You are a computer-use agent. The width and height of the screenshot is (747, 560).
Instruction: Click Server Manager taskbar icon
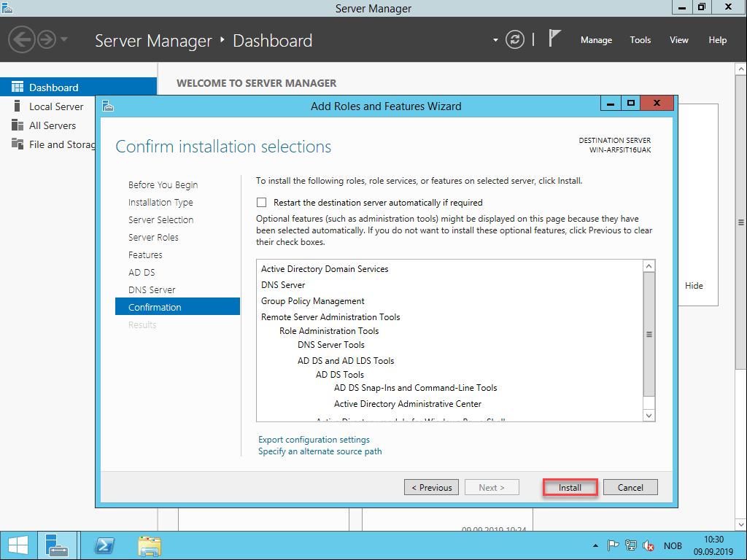click(57, 545)
